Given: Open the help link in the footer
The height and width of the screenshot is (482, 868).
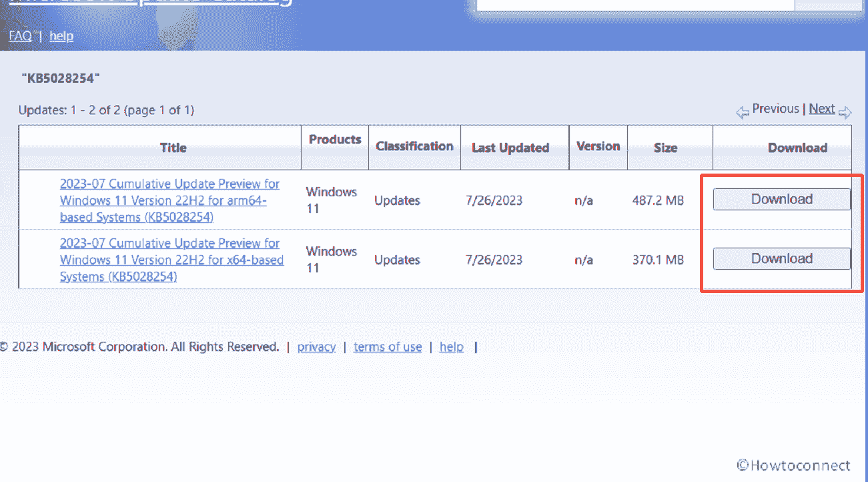Looking at the screenshot, I should pos(452,346).
